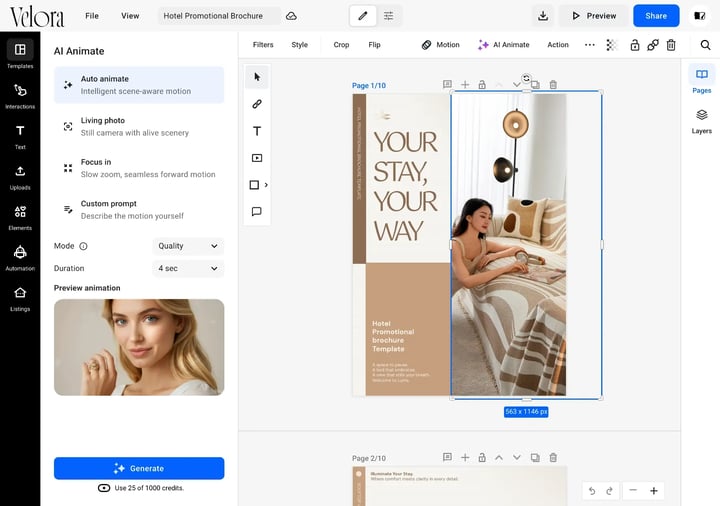The width and height of the screenshot is (720, 506).
Task: Select the video media tool
Action: [x=257, y=158]
